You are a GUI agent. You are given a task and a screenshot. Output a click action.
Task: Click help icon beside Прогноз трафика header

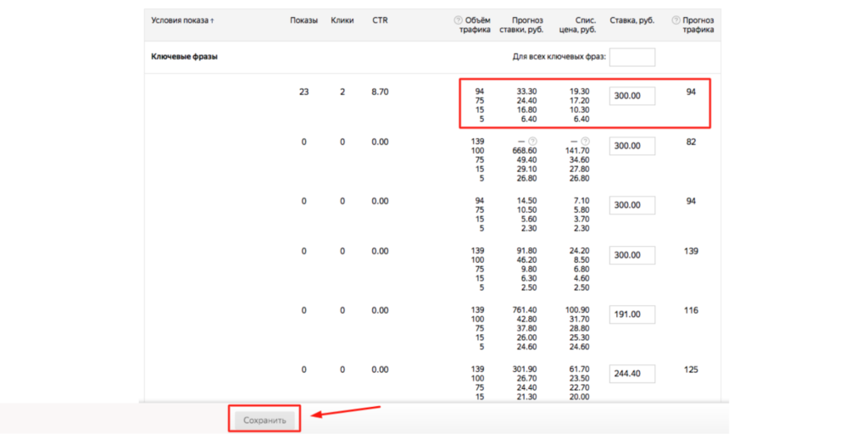676,19
